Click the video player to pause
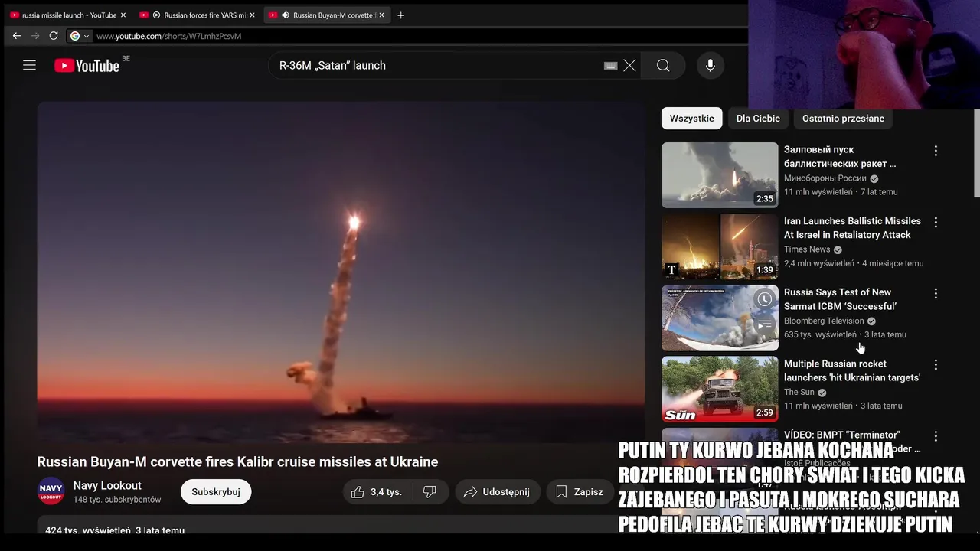980x551 pixels. coord(341,272)
